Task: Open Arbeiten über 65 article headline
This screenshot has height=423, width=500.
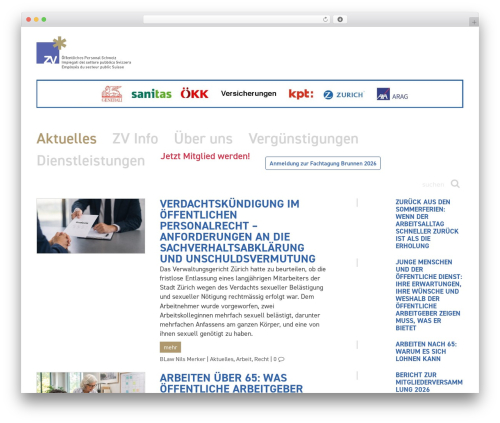Action: pos(231,383)
